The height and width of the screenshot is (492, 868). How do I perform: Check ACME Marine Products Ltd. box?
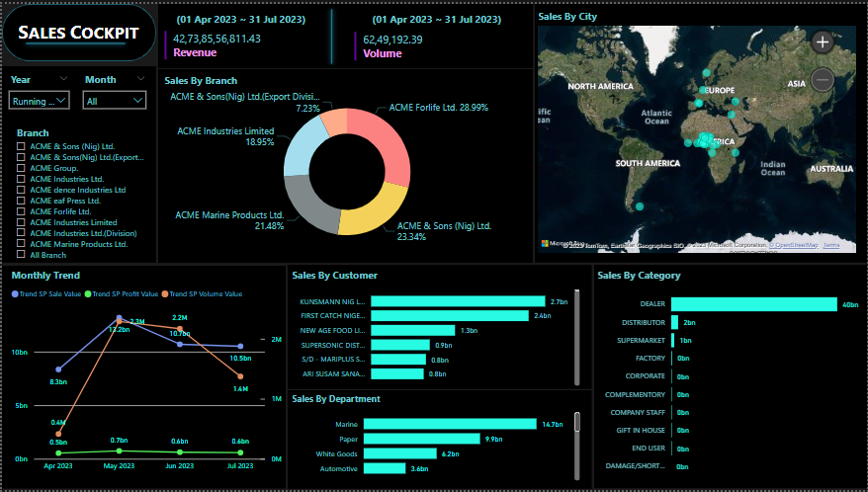coord(21,244)
